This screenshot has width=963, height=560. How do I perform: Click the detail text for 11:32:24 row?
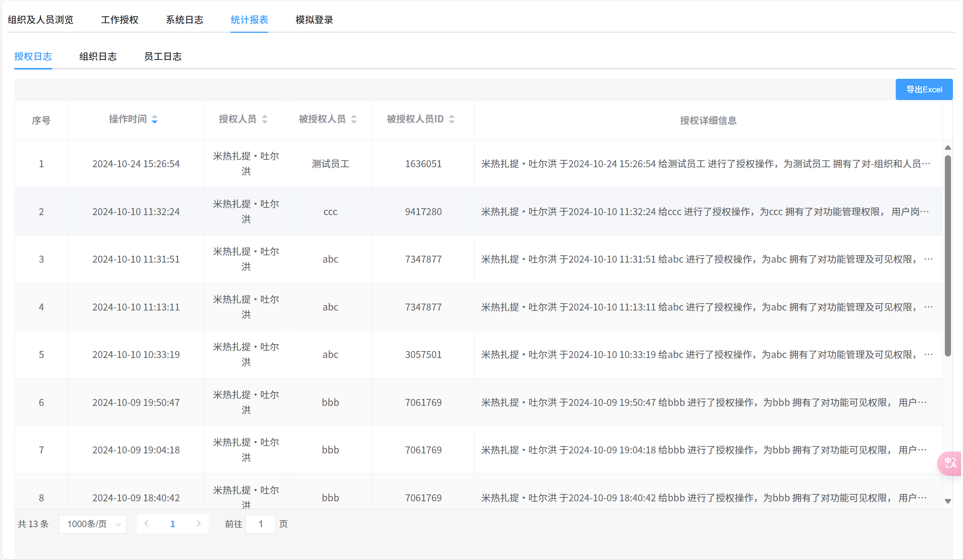(x=705, y=212)
